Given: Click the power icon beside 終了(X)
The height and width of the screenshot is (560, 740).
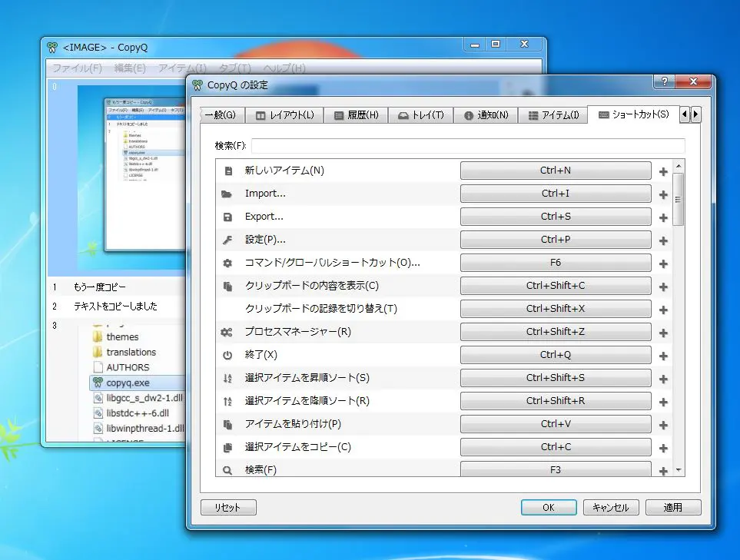Looking at the screenshot, I should 227,355.
